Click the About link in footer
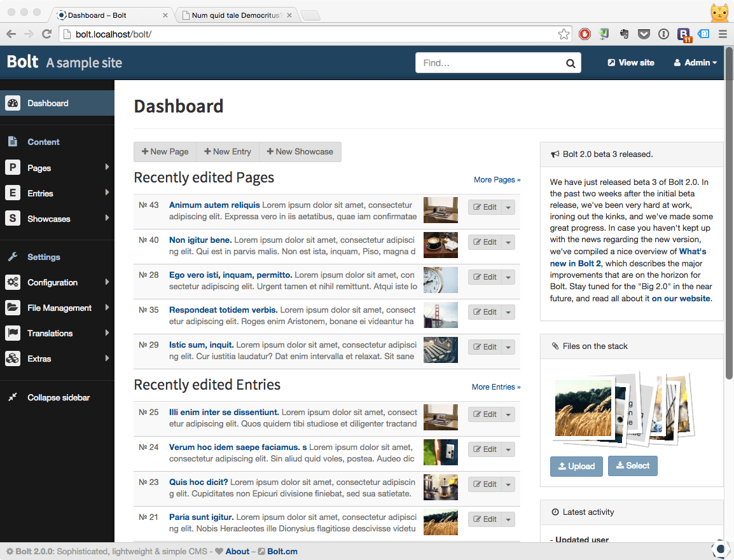734x560 pixels. click(237, 551)
